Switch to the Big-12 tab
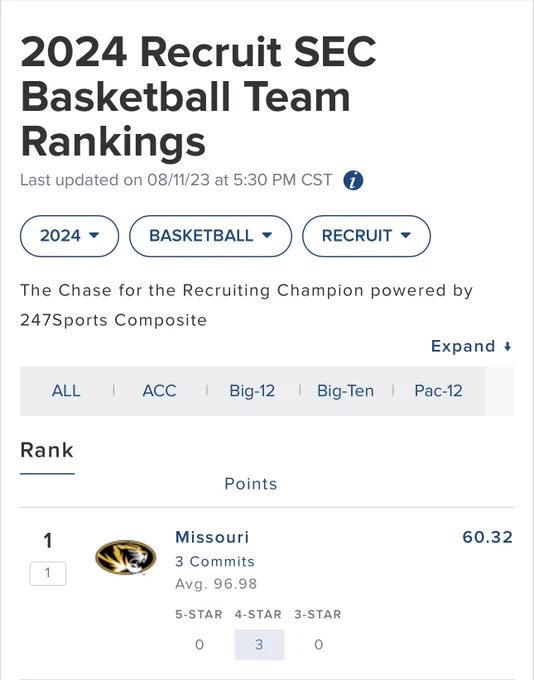 (252, 391)
